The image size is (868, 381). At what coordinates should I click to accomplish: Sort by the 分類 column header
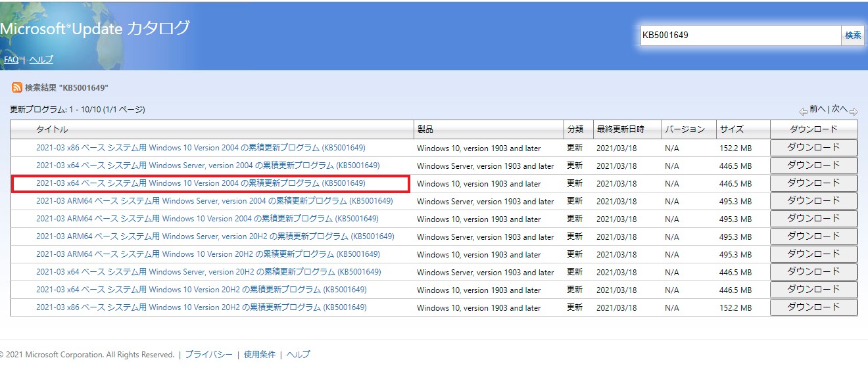coord(575,129)
